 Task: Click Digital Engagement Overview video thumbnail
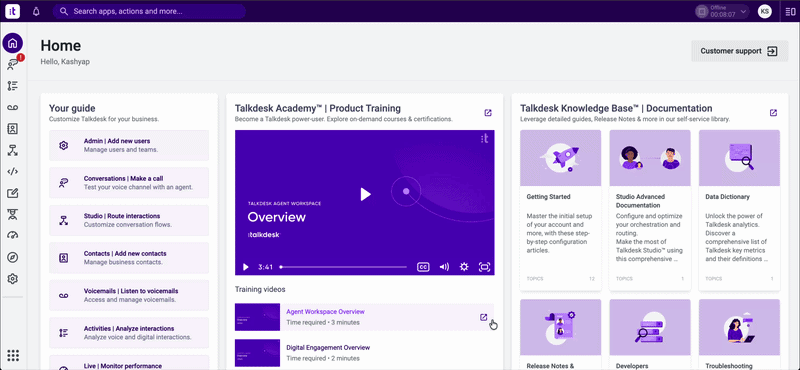pos(257,353)
